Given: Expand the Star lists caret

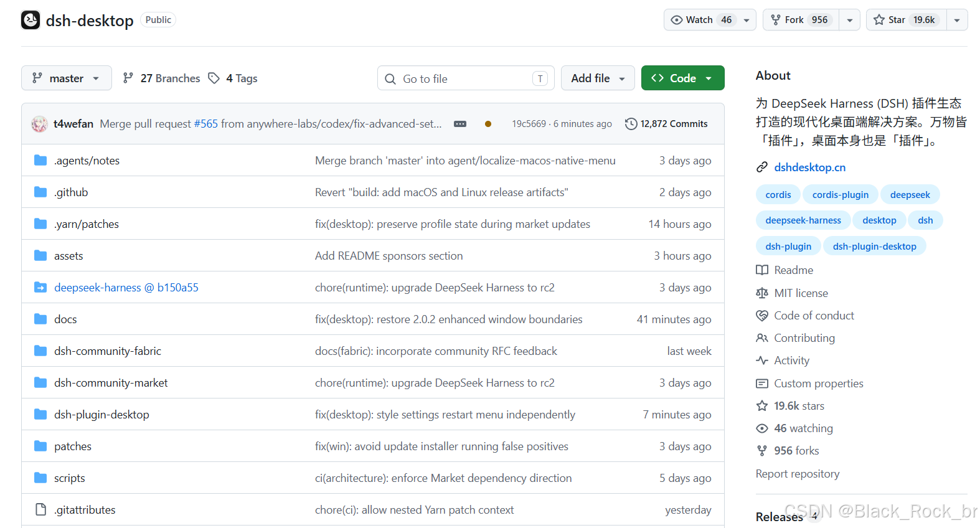Looking at the screenshot, I should click(x=957, y=20).
